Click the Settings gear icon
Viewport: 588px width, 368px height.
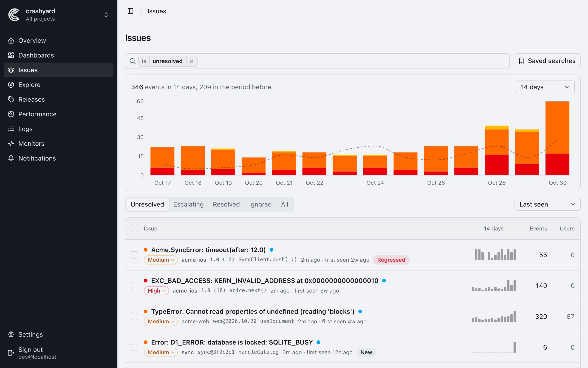[x=11, y=334]
